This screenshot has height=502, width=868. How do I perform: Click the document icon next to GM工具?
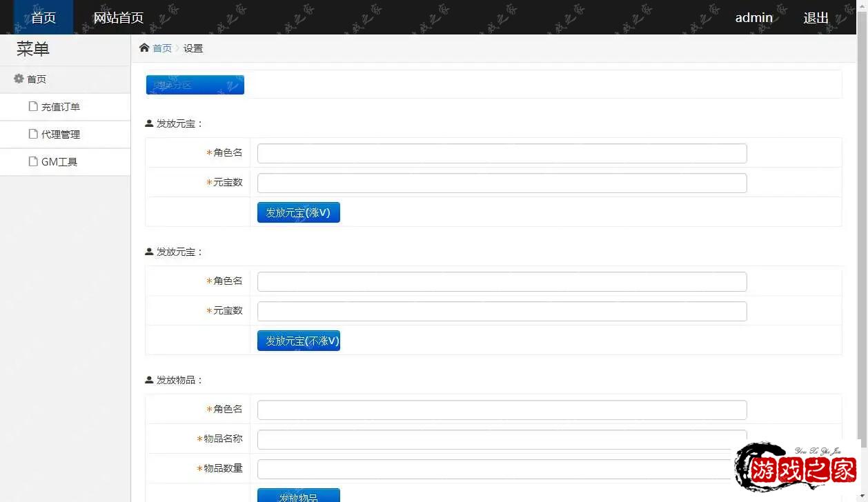pyautogui.click(x=32, y=161)
